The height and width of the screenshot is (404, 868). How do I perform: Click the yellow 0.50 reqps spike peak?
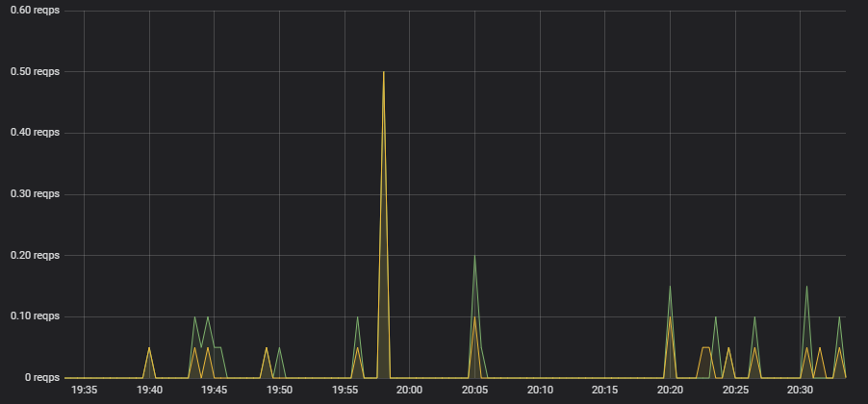point(384,72)
